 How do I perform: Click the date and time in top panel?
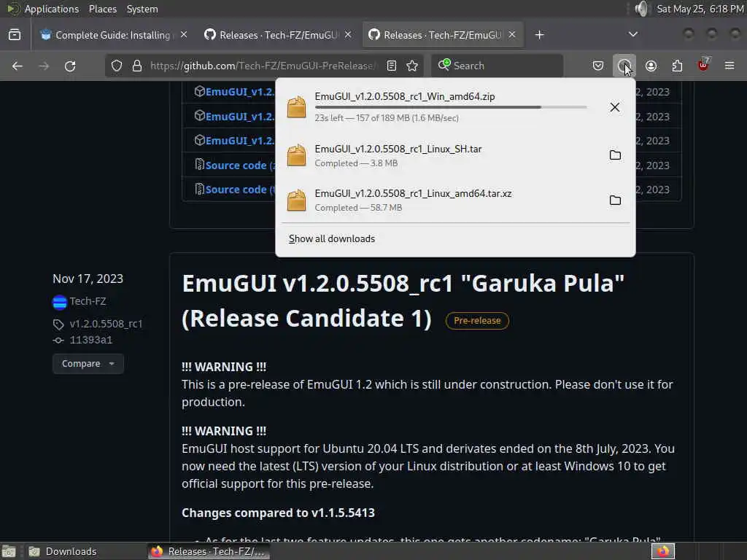coord(700,9)
